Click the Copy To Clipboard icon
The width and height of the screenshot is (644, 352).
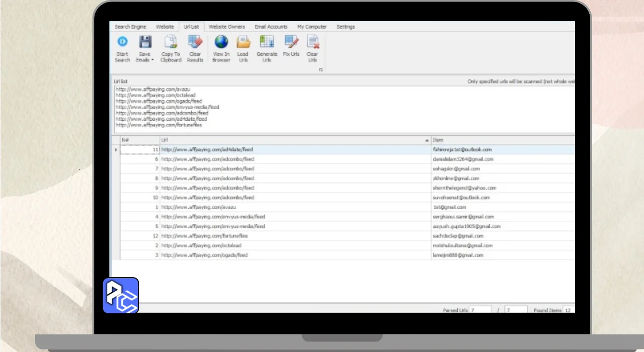pyautogui.click(x=171, y=42)
